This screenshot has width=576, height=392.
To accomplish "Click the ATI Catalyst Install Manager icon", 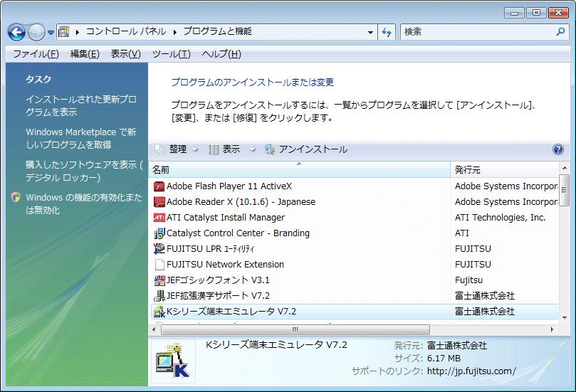I will [159, 218].
